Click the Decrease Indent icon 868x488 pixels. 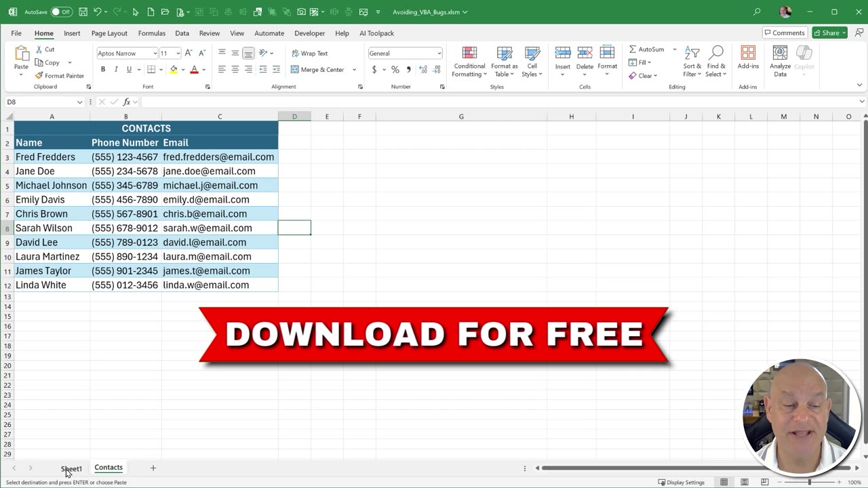pyautogui.click(x=263, y=69)
